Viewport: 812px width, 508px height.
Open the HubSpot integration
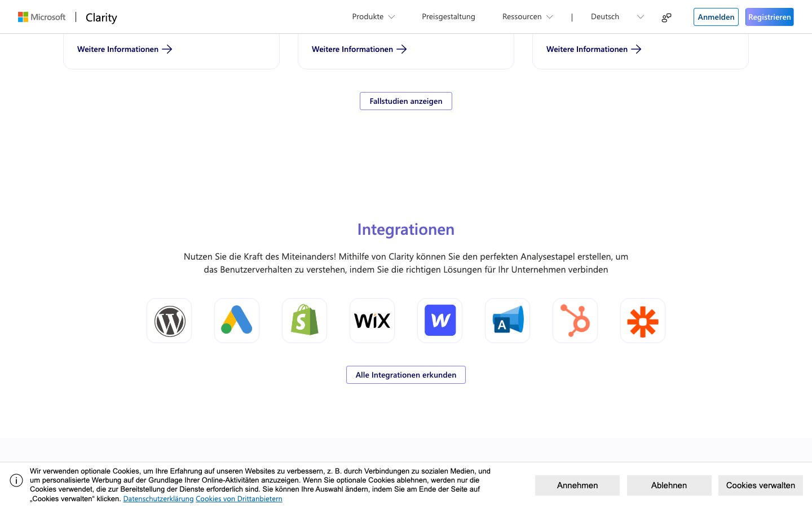pyautogui.click(x=575, y=321)
